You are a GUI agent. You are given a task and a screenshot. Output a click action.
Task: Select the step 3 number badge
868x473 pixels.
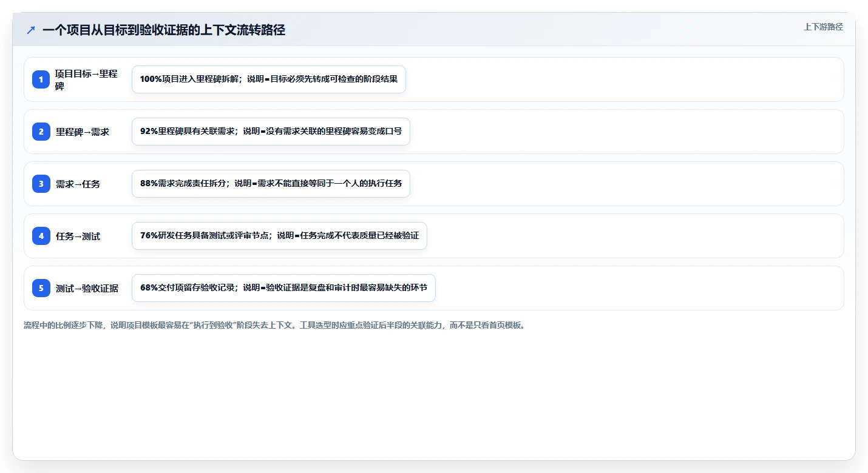pyautogui.click(x=41, y=184)
